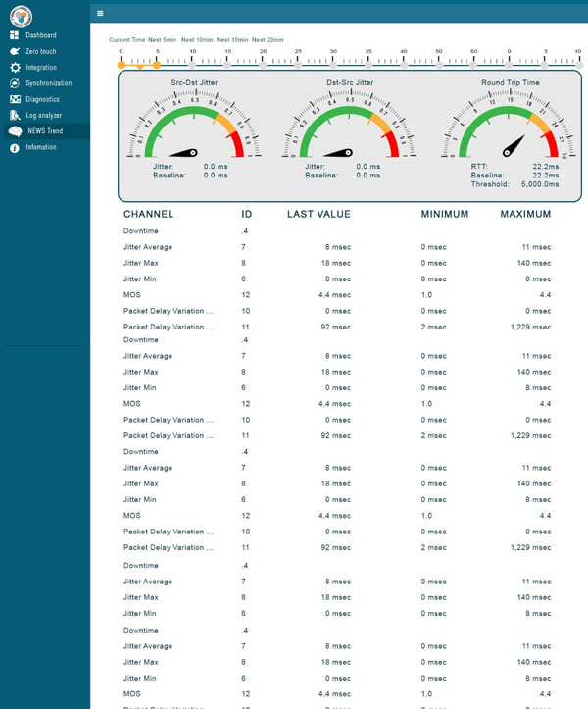Click the MAXIMUM column header
The image size is (588, 709).
coord(525,214)
